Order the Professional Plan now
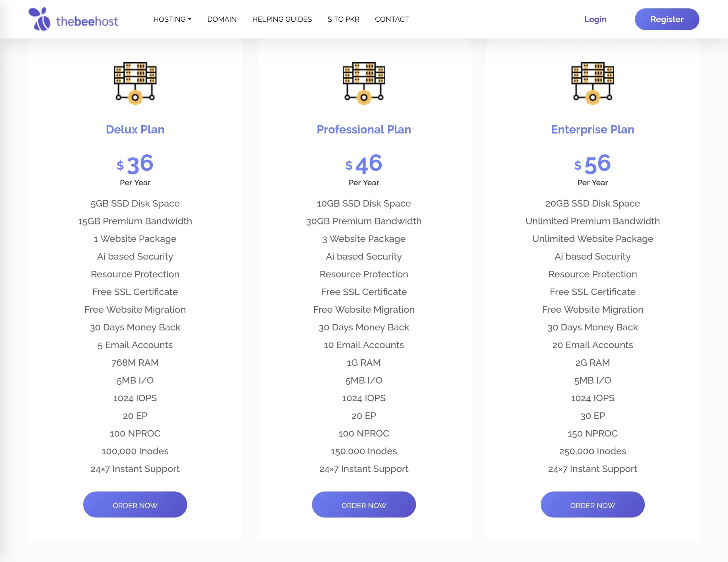Image resolution: width=728 pixels, height=562 pixels. [x=364, y=505]
